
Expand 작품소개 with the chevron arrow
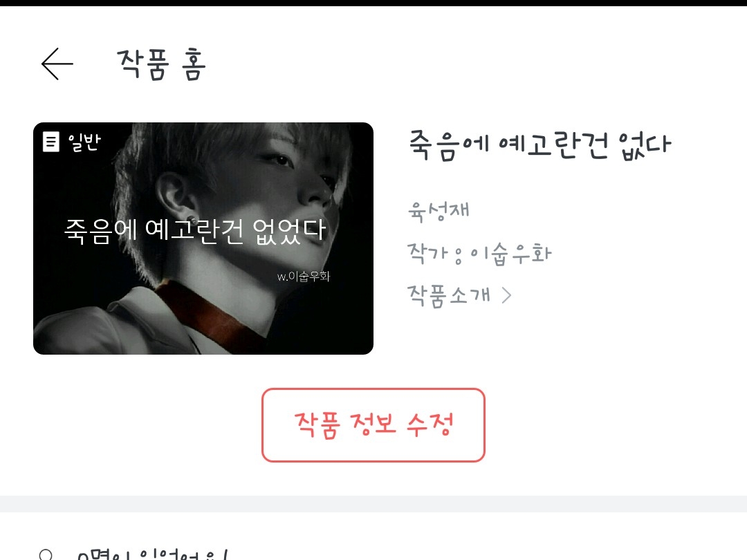(507, 295)
